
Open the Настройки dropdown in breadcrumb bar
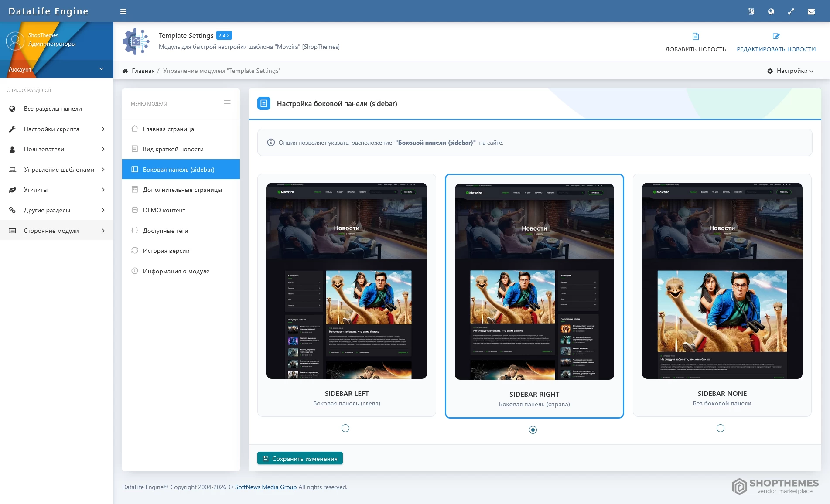tap(790, 71)
